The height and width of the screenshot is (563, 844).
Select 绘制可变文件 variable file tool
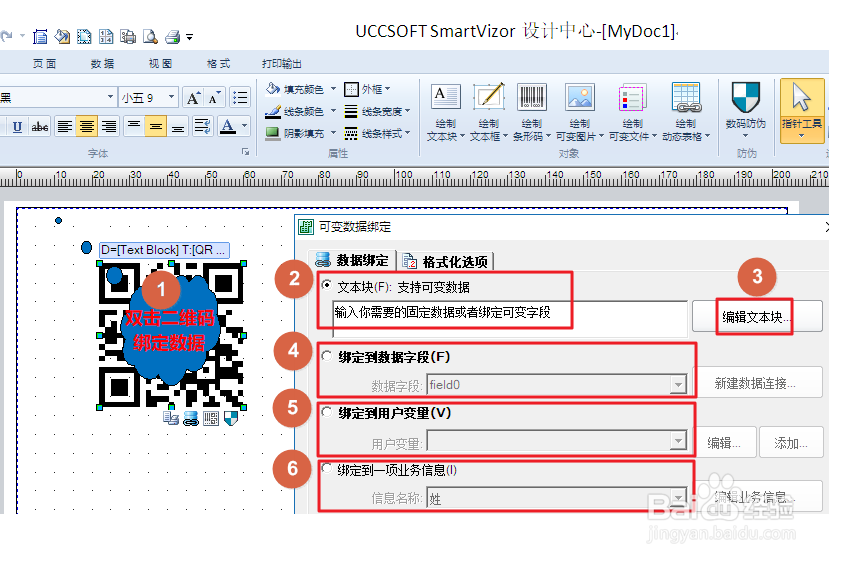coord(632,112)
